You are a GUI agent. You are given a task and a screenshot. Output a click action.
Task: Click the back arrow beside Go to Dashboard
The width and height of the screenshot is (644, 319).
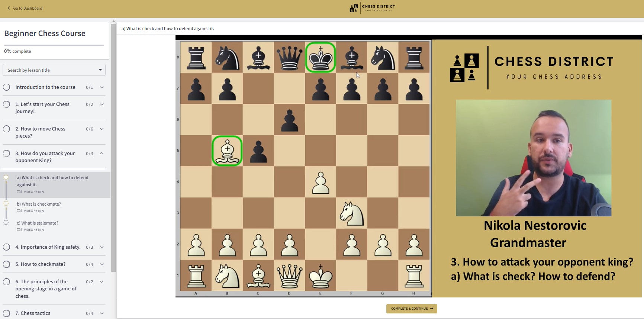9,8
